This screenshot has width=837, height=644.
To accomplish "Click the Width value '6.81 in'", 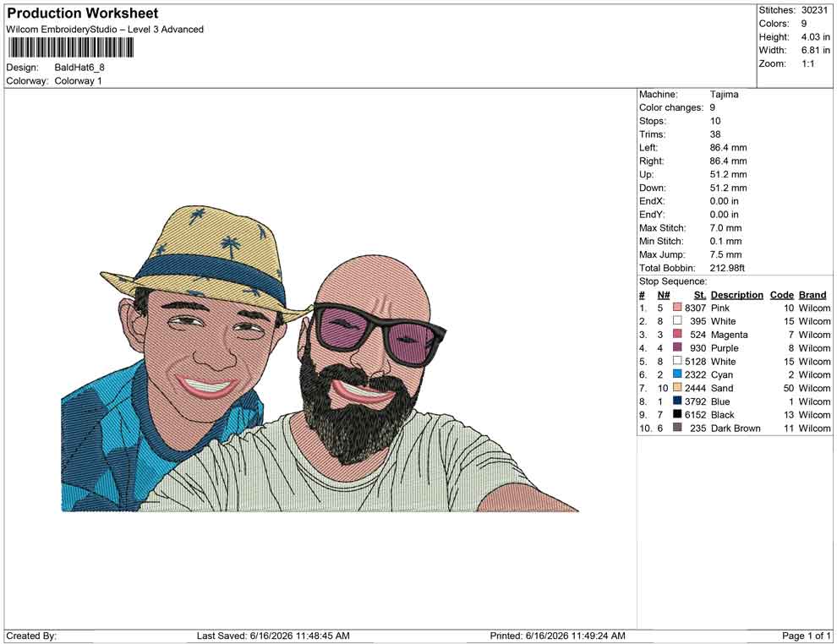I will (815, 50).
